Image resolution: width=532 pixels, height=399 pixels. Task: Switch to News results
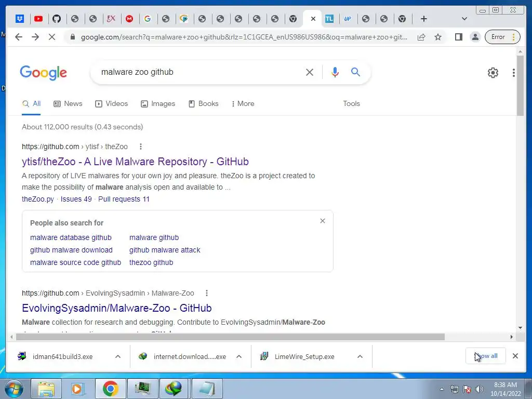point(68,104)
